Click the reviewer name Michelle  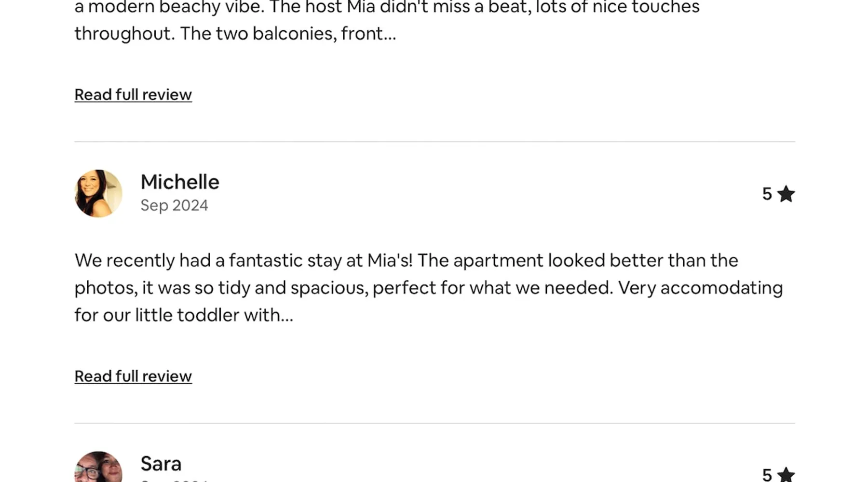pos(180,182)
